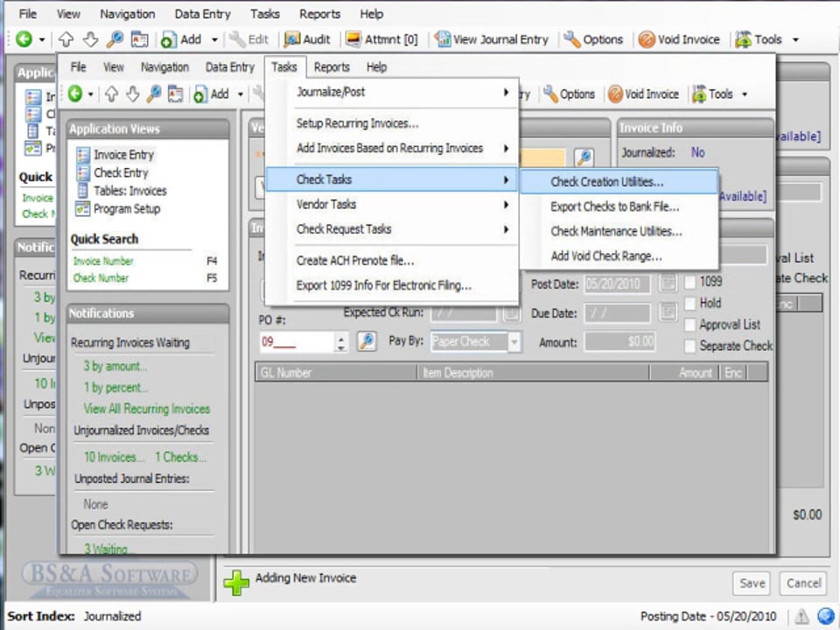Click green back arrow in inner toolbar

pyautogui.click(x=75, y=94)
